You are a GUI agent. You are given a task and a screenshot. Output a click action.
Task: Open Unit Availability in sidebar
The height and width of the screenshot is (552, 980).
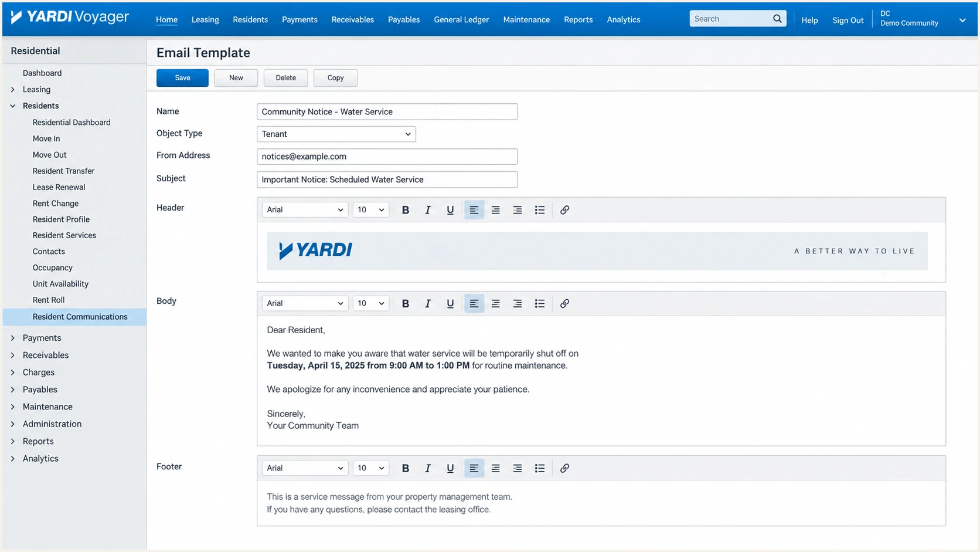(x=60, y=284)
